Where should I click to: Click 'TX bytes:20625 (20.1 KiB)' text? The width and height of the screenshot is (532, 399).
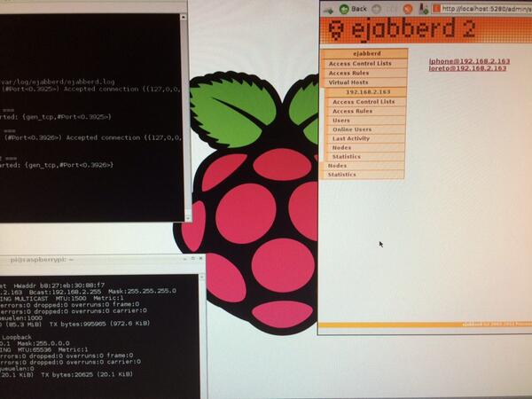pos(87,375)
